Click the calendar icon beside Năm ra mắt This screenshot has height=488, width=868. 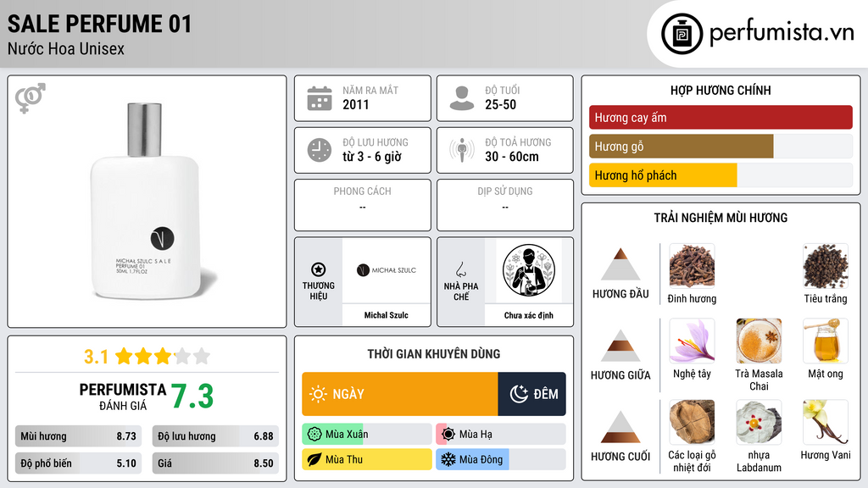click(320, 98)
